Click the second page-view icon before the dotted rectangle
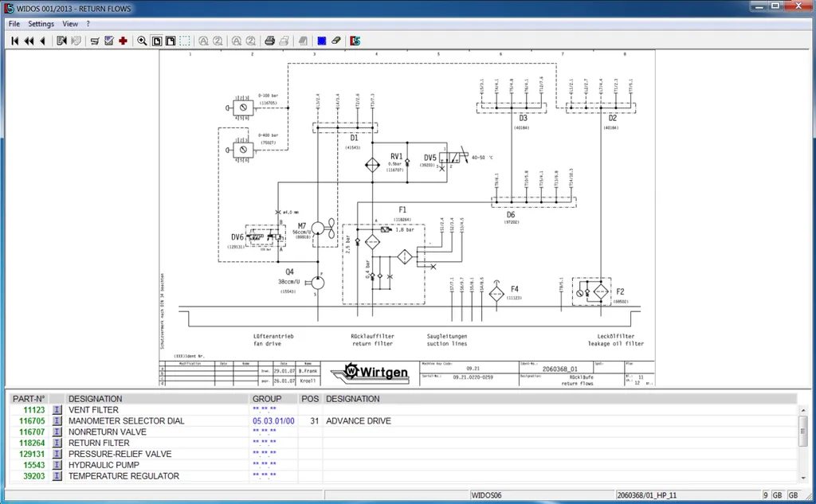 click(x=171, y=41)
